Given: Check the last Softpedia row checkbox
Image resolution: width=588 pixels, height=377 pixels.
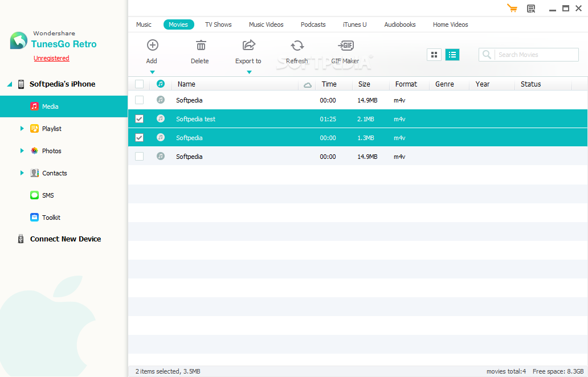Looking at the screenshot, I should [139, 156].
